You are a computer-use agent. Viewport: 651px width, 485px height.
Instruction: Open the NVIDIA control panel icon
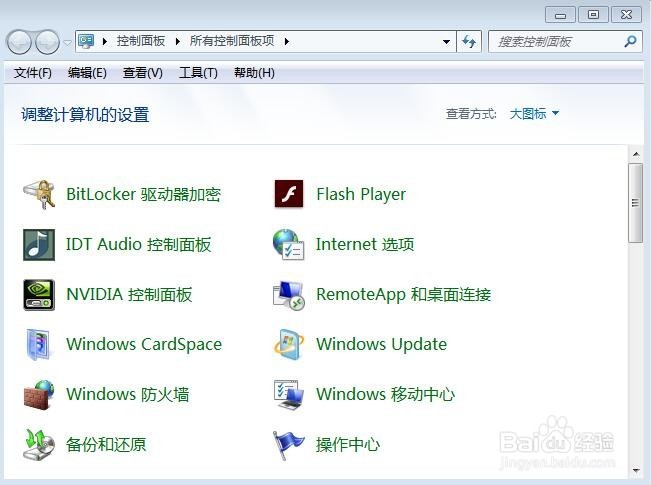(39, 295)
